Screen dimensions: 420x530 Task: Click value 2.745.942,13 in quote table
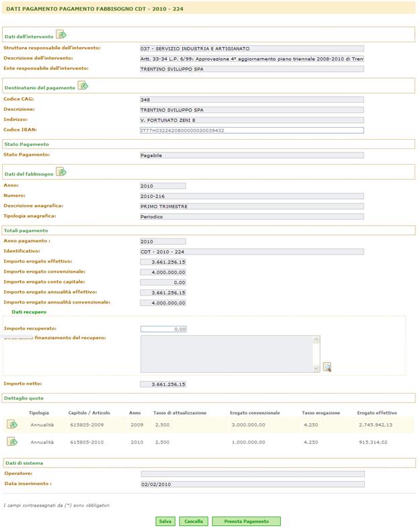(x=376, y=425)
